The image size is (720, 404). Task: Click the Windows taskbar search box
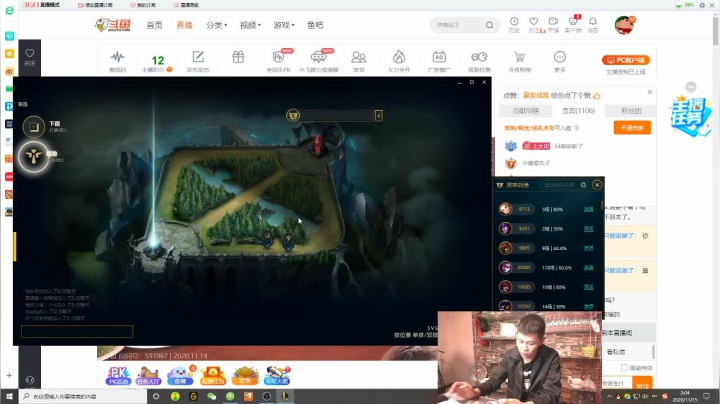click(x=83, y=396)
